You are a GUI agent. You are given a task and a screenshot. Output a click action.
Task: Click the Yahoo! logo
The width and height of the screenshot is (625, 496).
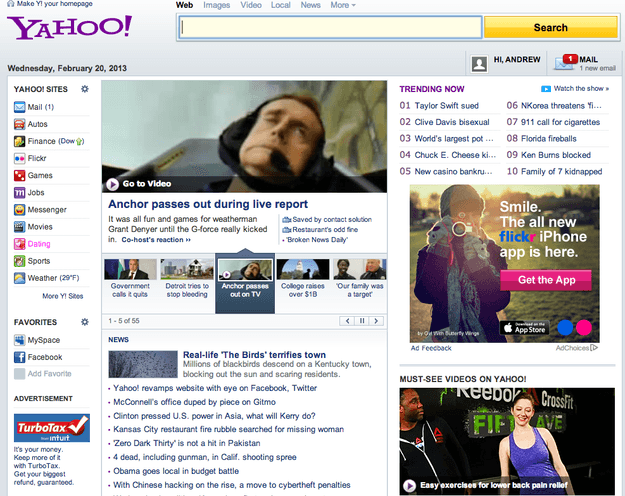click(70, 27)
